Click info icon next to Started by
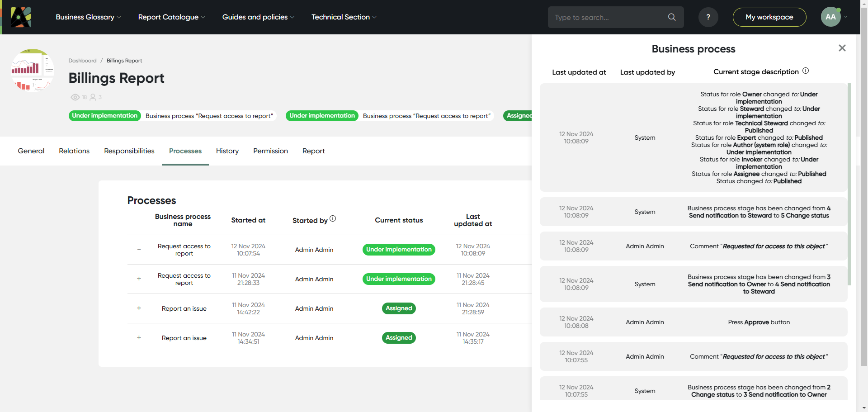The width and height of the screenshot is (868, 412). click(x=333, y=219)
